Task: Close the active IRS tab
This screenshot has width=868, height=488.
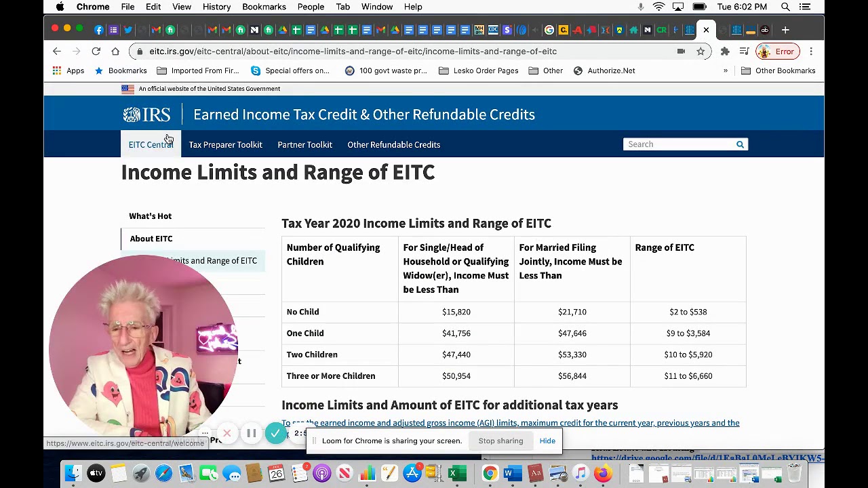Action: pyautogui.click(x=706, y=30)
